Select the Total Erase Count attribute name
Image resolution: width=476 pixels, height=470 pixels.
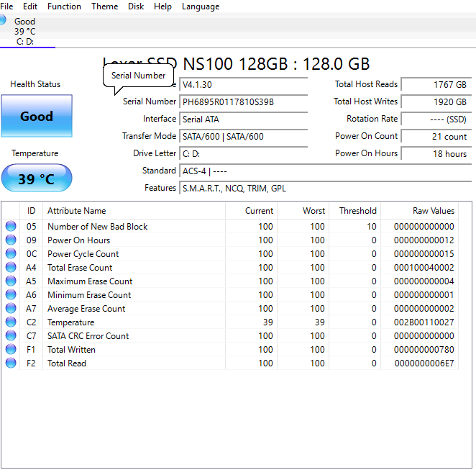coord(80,268)
